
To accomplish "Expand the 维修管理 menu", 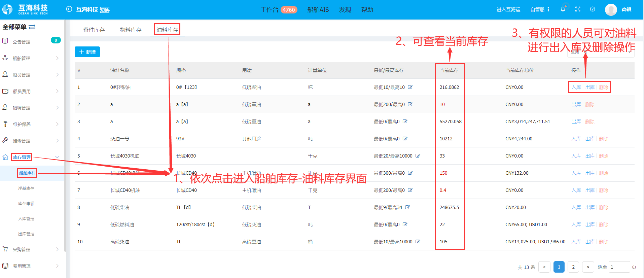I will [57, 141].
